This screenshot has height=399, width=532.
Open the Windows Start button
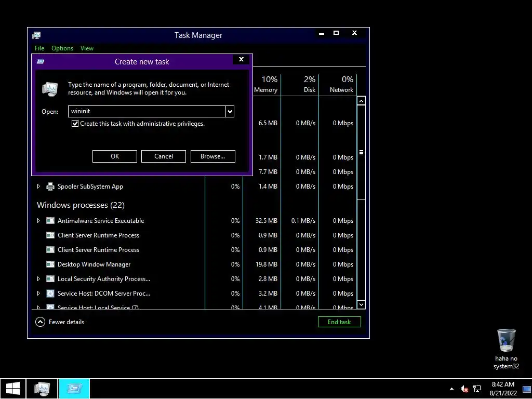tap(13, 389)
